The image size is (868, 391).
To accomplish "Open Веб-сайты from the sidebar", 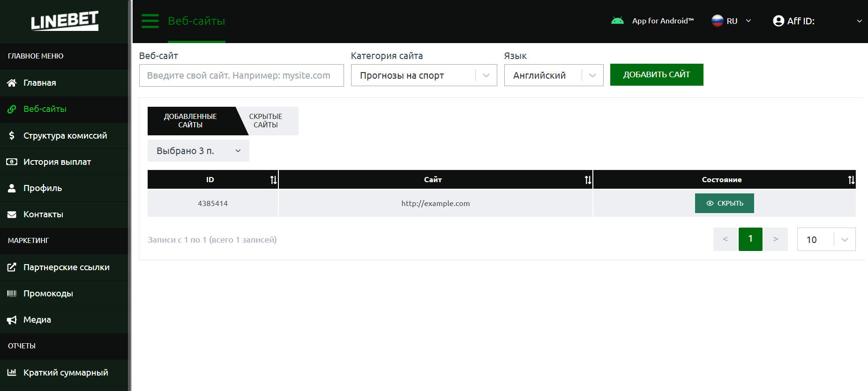I will (64, 109).
